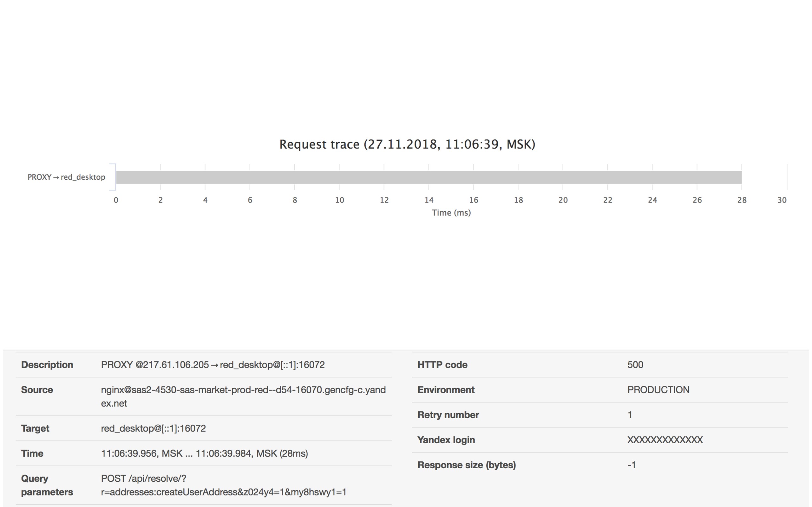Click the 'Query parameters' field label

(x=47, y=485)
